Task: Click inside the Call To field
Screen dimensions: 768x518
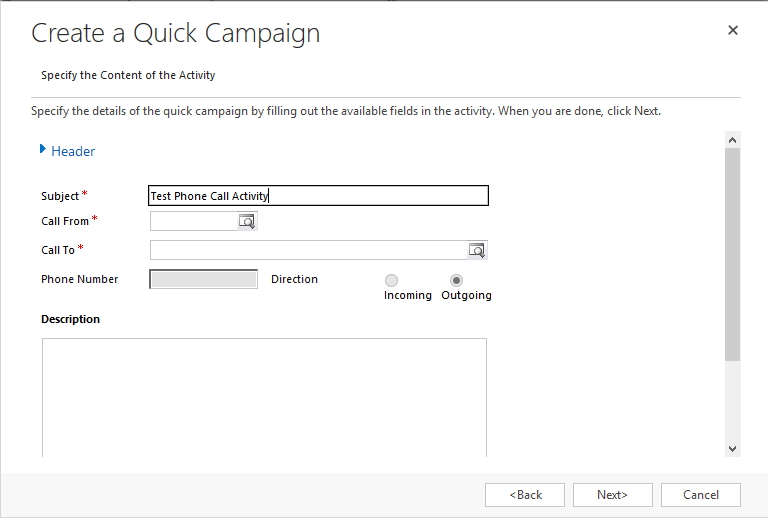Action: point(309,250)
